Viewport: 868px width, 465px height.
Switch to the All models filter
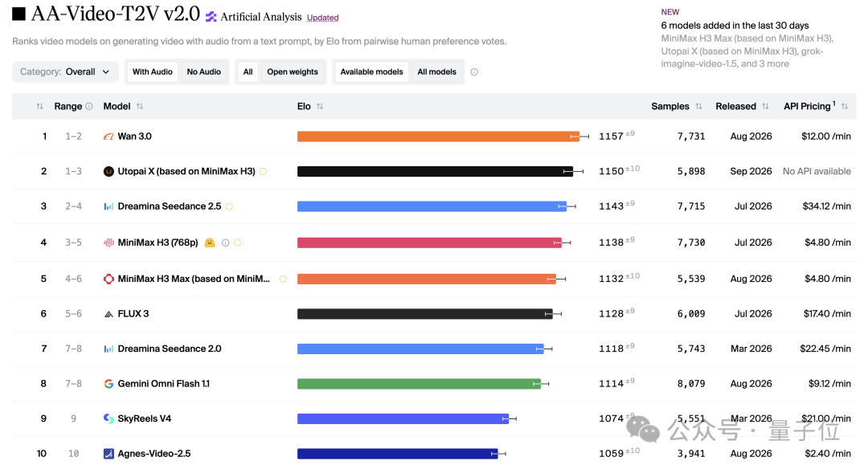coord(436,72)
